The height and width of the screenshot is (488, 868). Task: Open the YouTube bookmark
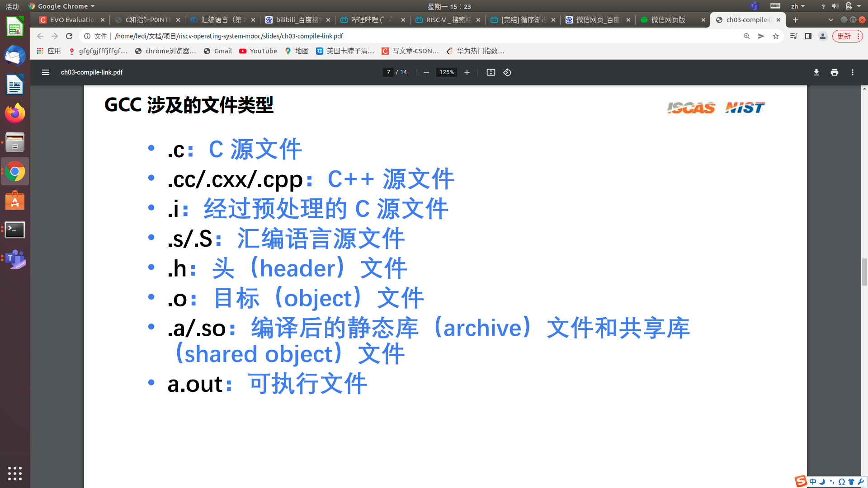click(x=259, y=51)
